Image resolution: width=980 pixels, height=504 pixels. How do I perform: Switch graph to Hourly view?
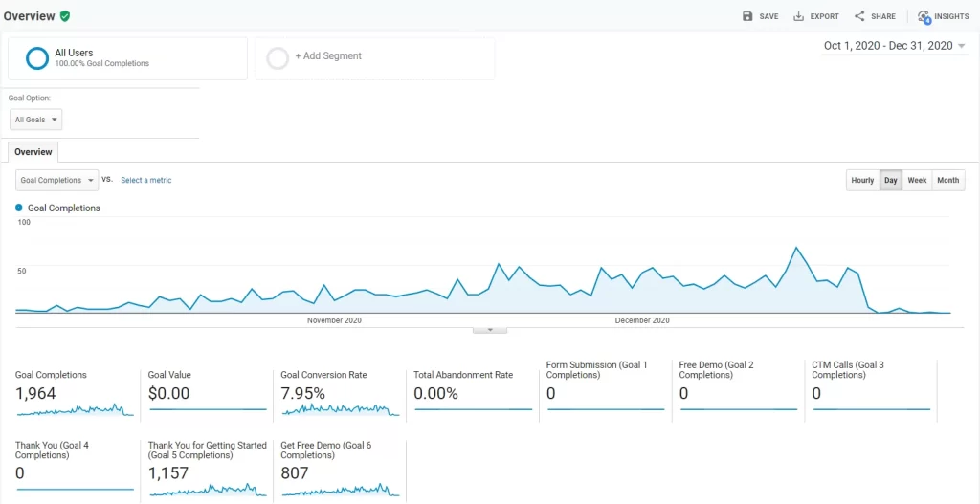coord(862,180)
